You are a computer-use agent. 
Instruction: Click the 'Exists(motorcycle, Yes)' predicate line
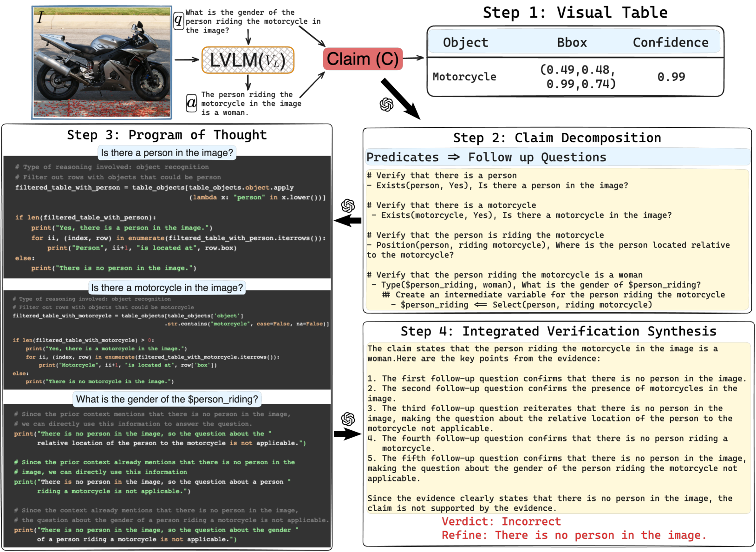[x=521, y=215]
